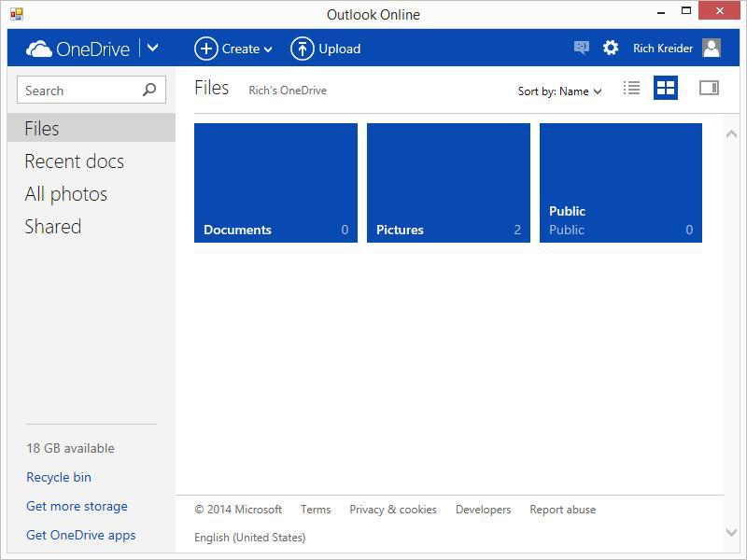747x560 pixels.
Task: Click the Rich Kreider account name
Action: click(663, 49)
